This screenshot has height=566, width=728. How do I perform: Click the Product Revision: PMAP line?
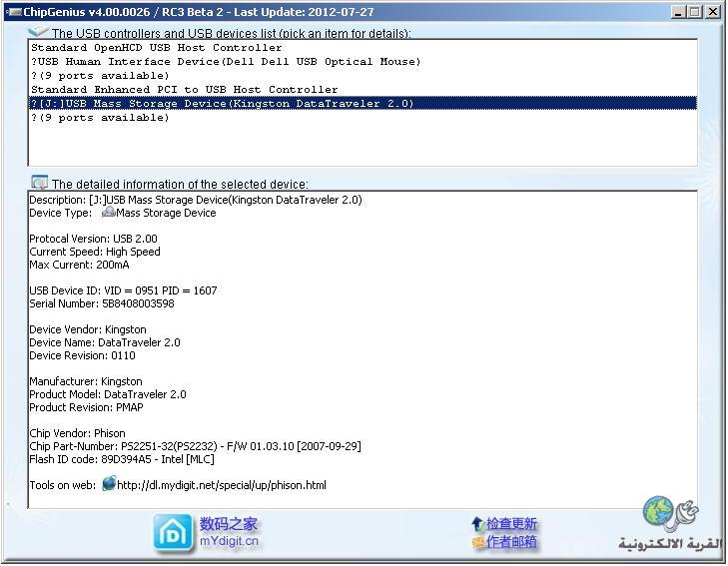tap(86, 408)
